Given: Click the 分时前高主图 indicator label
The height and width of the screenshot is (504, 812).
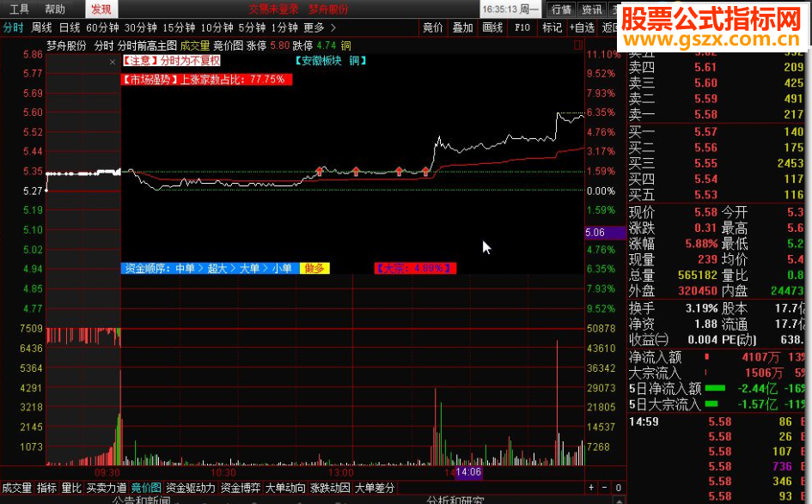Looking at the screenshot, I should (x=147, y=46).
